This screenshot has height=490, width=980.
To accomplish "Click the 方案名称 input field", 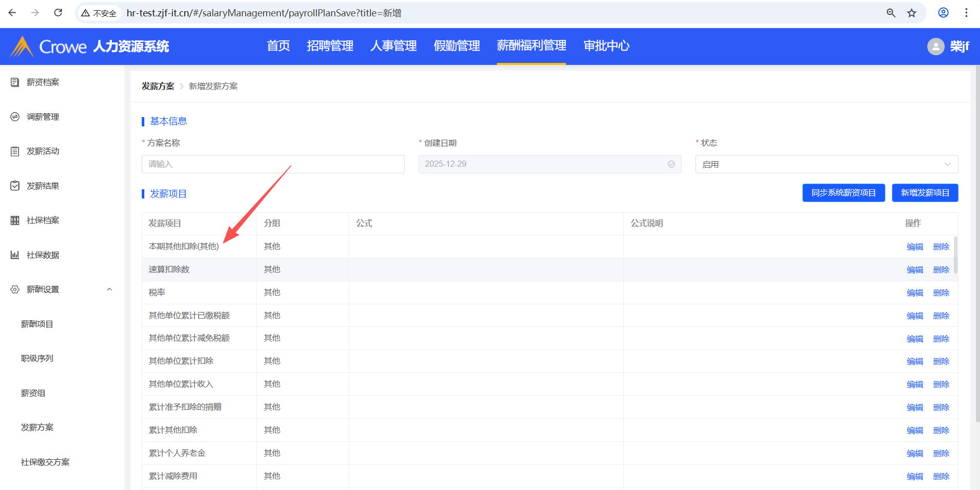I will [x=273, y=164].
